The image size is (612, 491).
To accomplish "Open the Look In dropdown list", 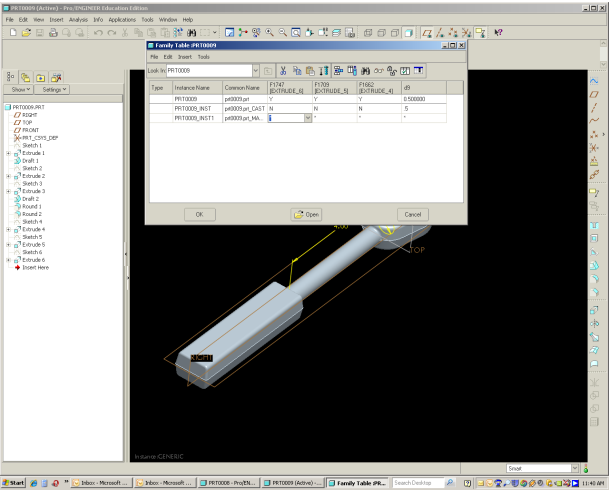I will (x=255, y=71).
